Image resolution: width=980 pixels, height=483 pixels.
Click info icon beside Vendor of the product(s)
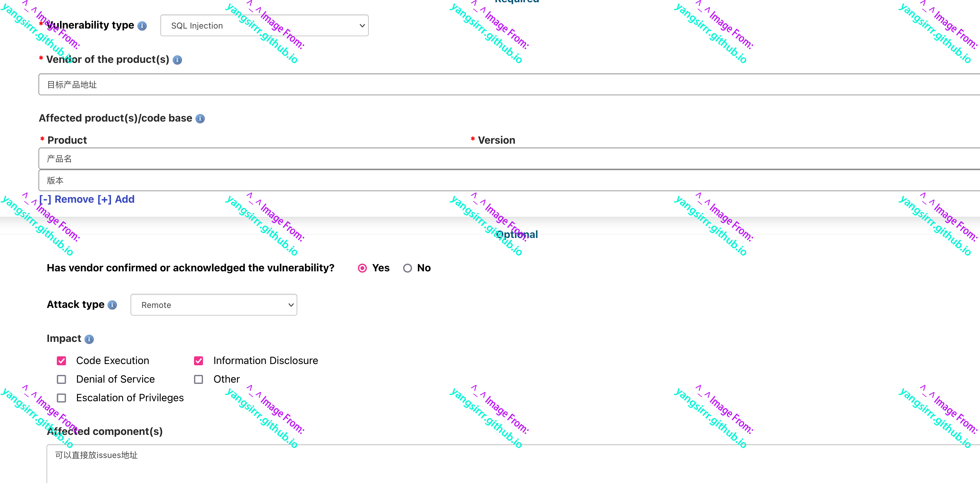(177, 60)
